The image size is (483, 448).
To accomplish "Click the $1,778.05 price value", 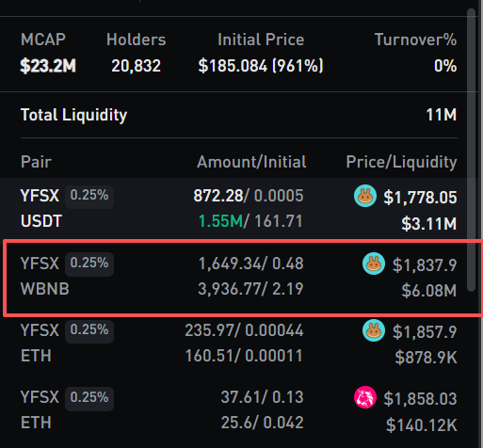I will (x=420, y=198).
